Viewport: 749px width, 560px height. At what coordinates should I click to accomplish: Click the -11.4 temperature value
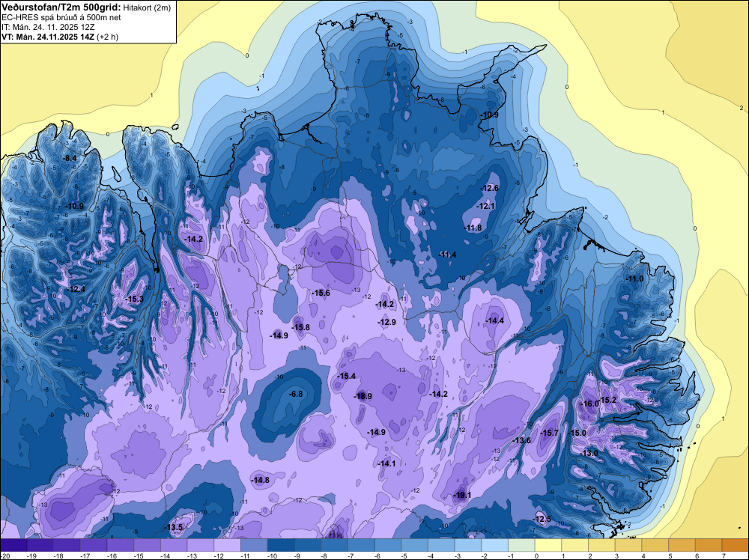(x=447, y=255)
